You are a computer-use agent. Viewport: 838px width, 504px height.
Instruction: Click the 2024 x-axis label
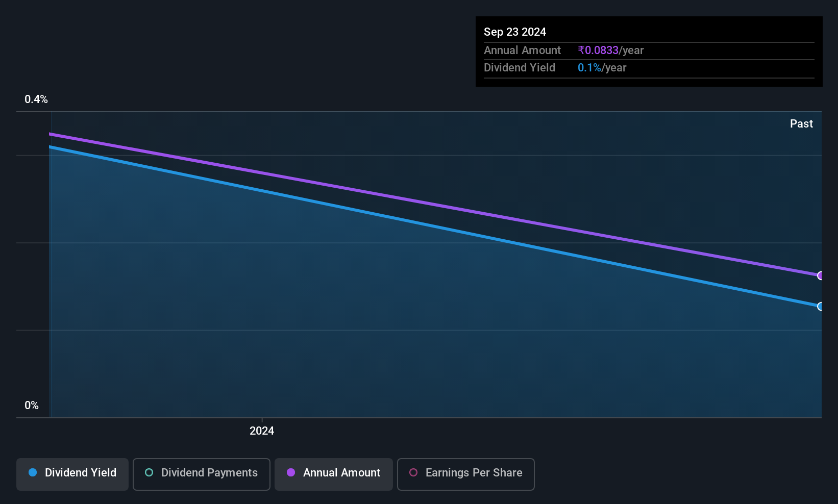(x=262, y=431)
